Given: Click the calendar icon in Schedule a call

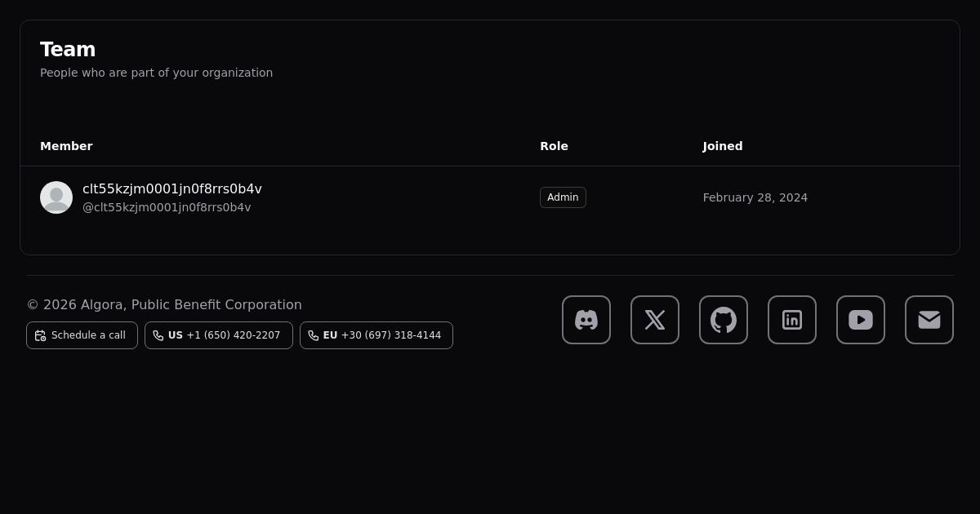Looking at the screenshot, I should (40, 335).
